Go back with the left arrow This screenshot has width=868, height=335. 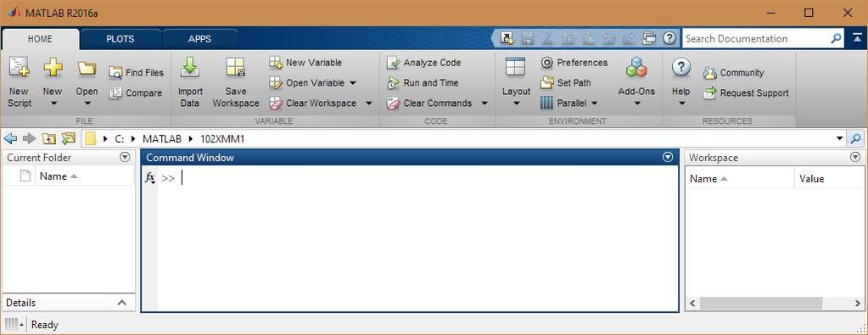pyautogui.click(x=10, y=138)
